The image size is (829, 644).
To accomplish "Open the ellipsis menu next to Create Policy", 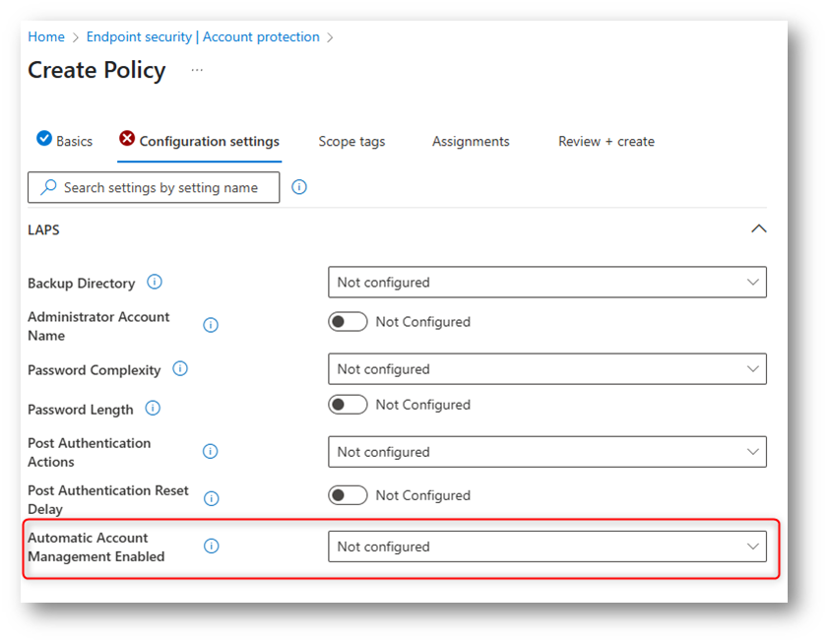I will click(x=197, y=70).
